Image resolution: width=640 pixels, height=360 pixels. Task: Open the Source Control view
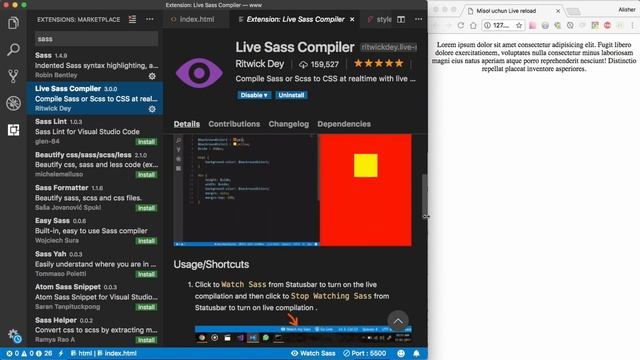(x=13, y=76)
